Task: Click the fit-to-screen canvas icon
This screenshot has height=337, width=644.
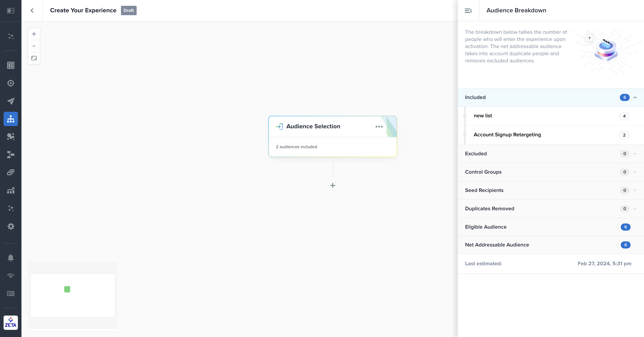Action: point(34,58)
